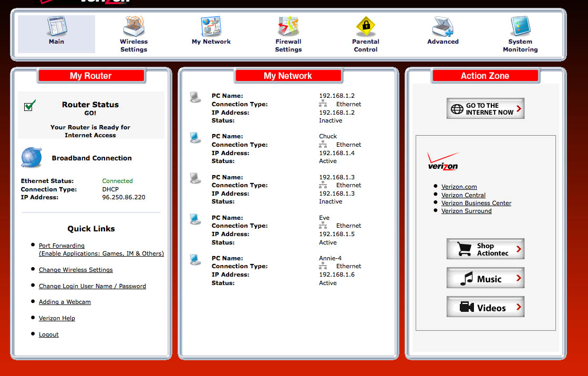Click the Shop Actiontec button
This screenshot has width=588, height=376.
coord(485,249)
